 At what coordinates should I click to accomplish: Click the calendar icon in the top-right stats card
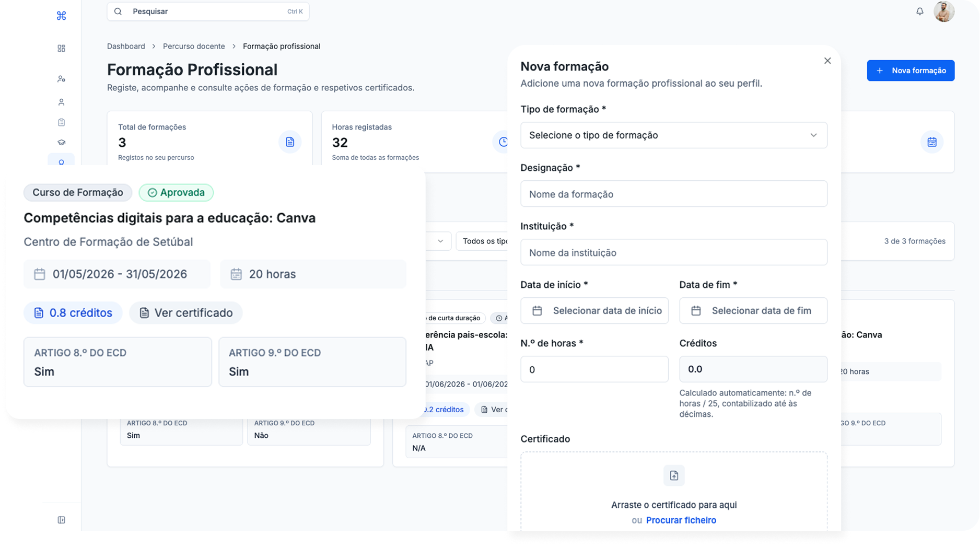(x=932, y=142)
